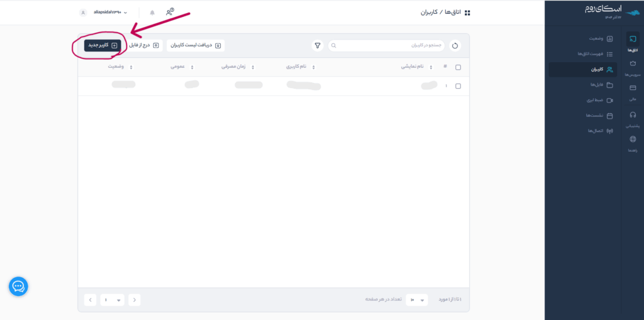Toggle the select-all checkbox in table header
This screenshot has height=320, width=644.
click(x=458, y=67)
